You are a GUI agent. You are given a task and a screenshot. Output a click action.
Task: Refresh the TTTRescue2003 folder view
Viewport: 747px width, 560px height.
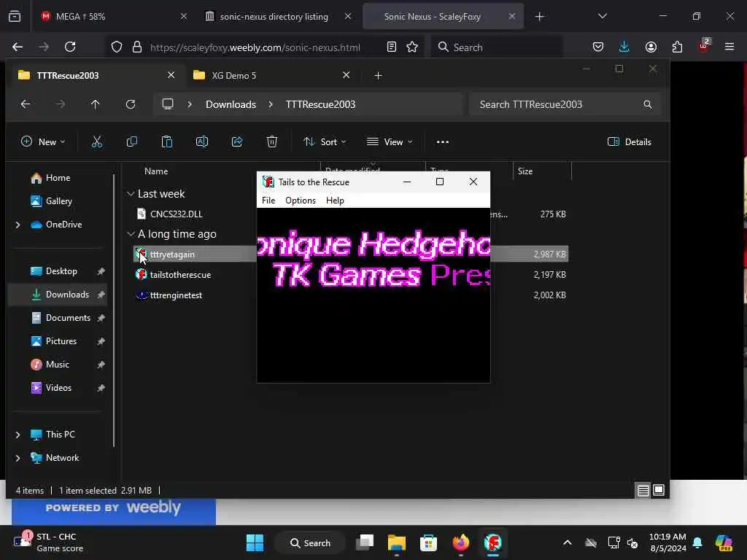[x=131, y=104]
